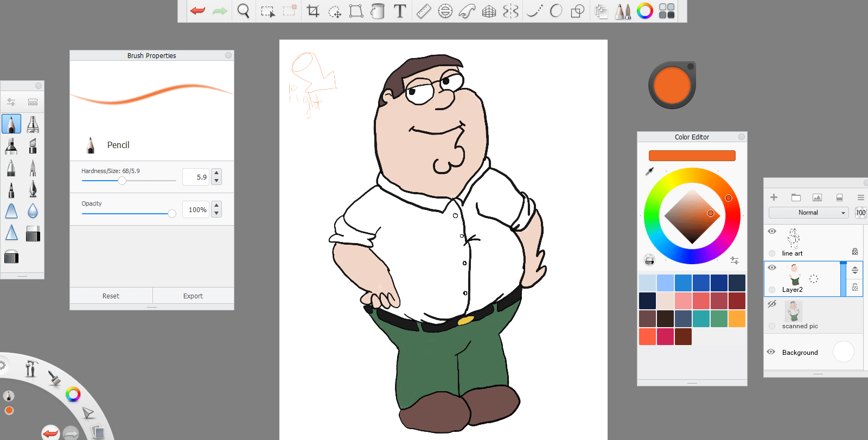
Task: Decrease opacity with down stepper
Action: tap(216, 213)
